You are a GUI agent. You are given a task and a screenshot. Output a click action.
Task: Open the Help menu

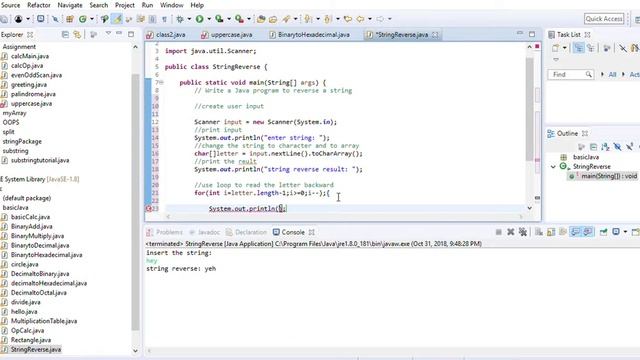[x=197, y=5]
